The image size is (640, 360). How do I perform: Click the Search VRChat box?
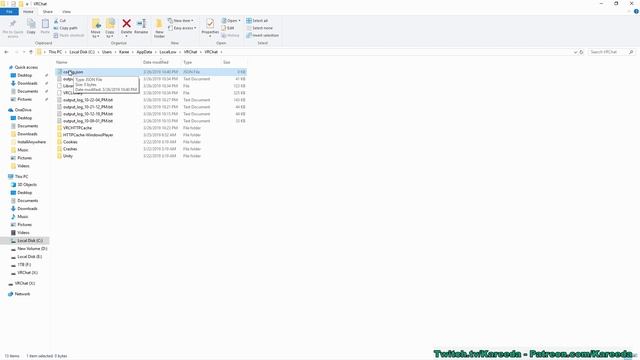click(611, 52)
